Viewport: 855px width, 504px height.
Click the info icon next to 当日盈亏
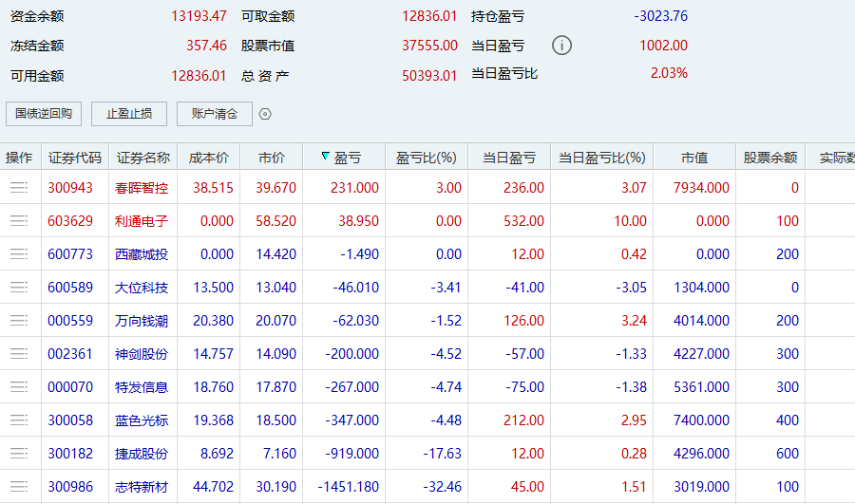(x=562, y=46)
